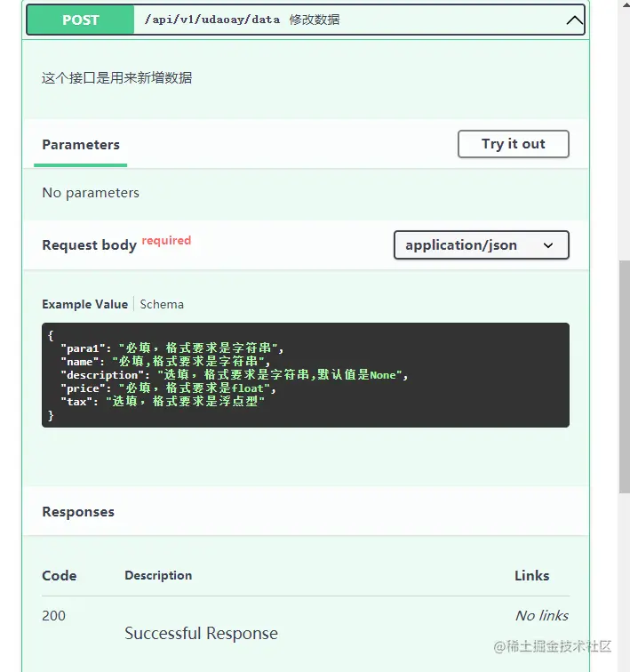
Task: Click the "name" line in example JSON
Action: (165, 361)
